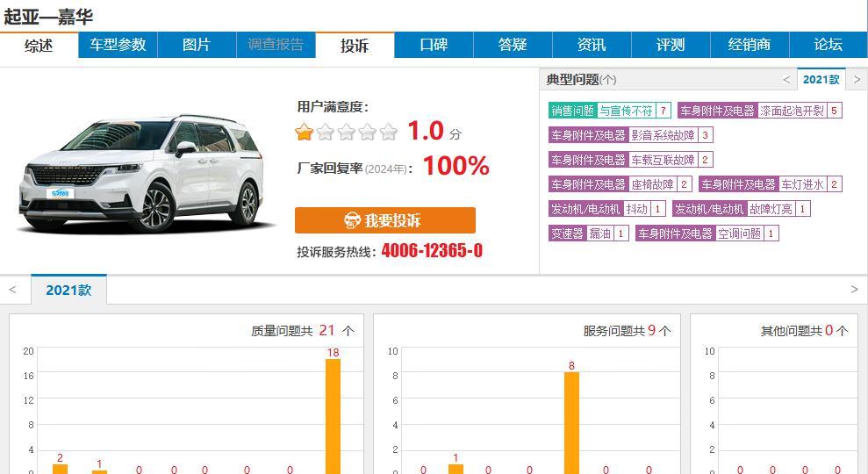
Task: Click the 故障灯亮 problem tag
Action: click(742, 209)
